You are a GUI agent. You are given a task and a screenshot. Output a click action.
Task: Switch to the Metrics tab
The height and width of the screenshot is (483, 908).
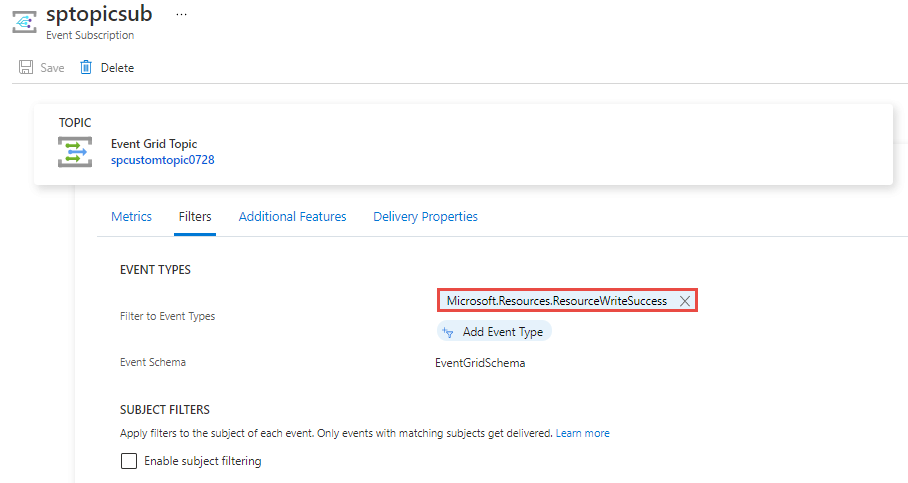131,216
